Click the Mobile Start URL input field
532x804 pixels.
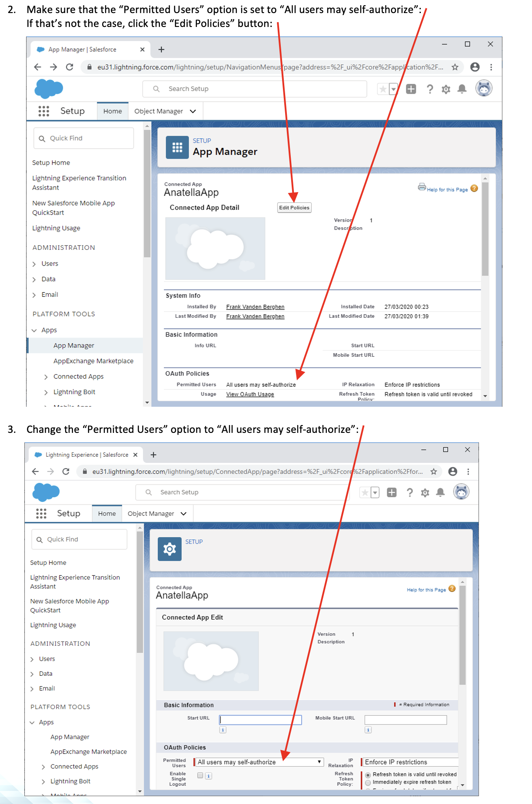pos(405,720)
